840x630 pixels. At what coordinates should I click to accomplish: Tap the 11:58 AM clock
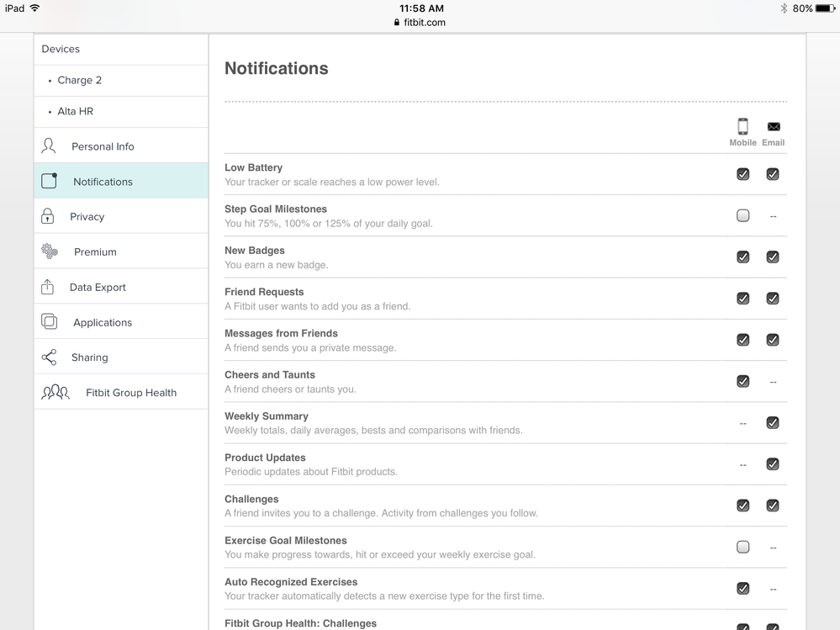[x=421, y=8]
